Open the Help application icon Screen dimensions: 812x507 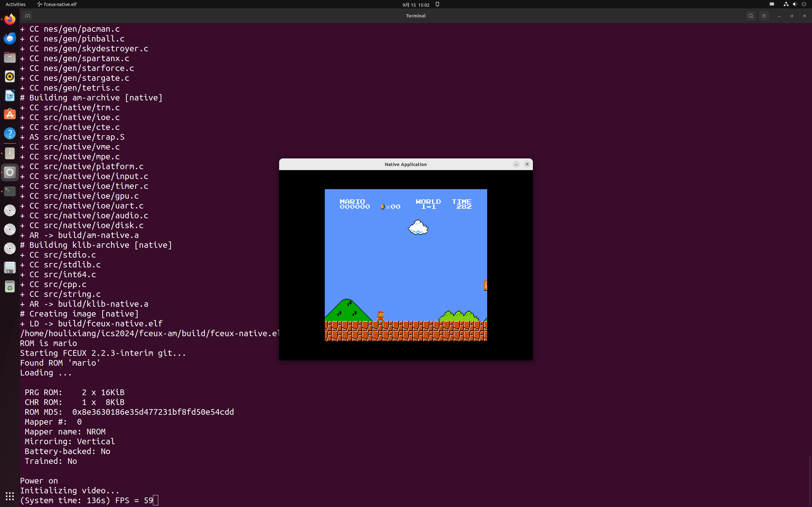click(x=10, y=133)
